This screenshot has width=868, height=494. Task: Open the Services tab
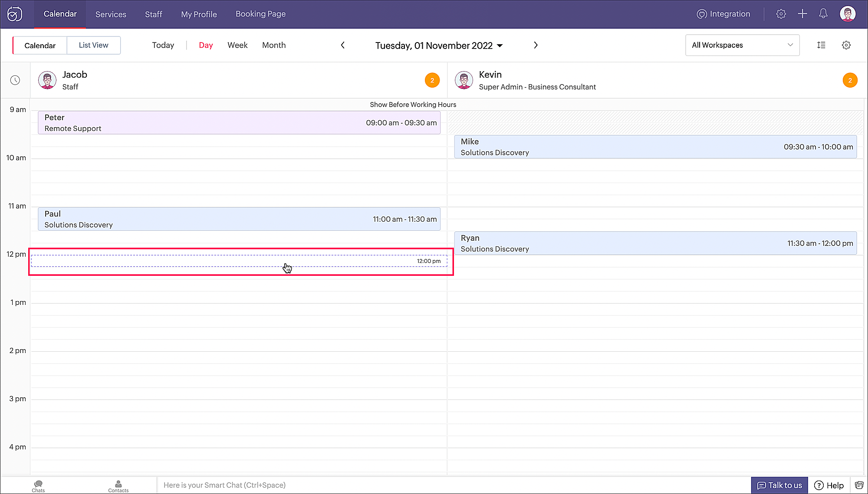[x=111, y=14]
